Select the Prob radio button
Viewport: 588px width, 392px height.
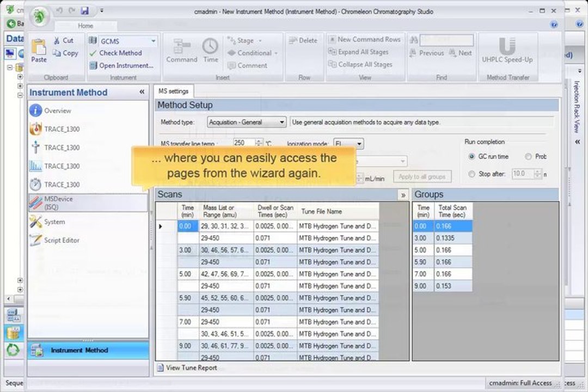tap(528, 156)
